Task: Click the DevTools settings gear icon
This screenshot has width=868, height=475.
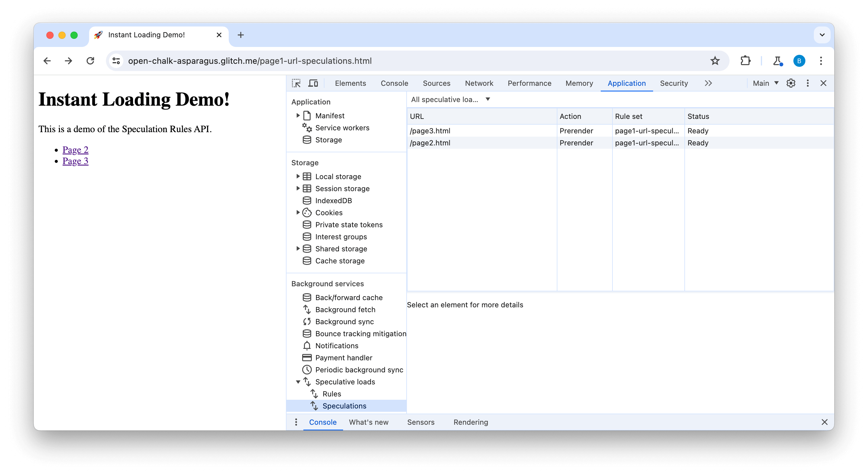Action: (x=791, y=83)
